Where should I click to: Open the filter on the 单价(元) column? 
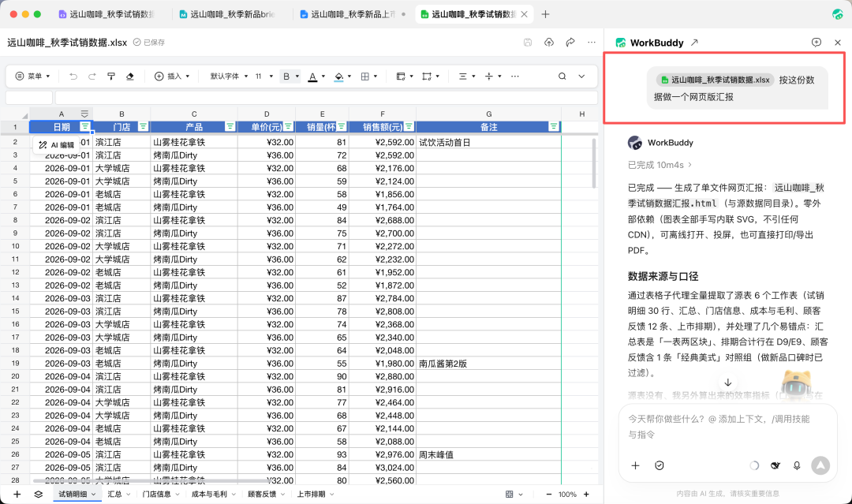coord(288,126)
